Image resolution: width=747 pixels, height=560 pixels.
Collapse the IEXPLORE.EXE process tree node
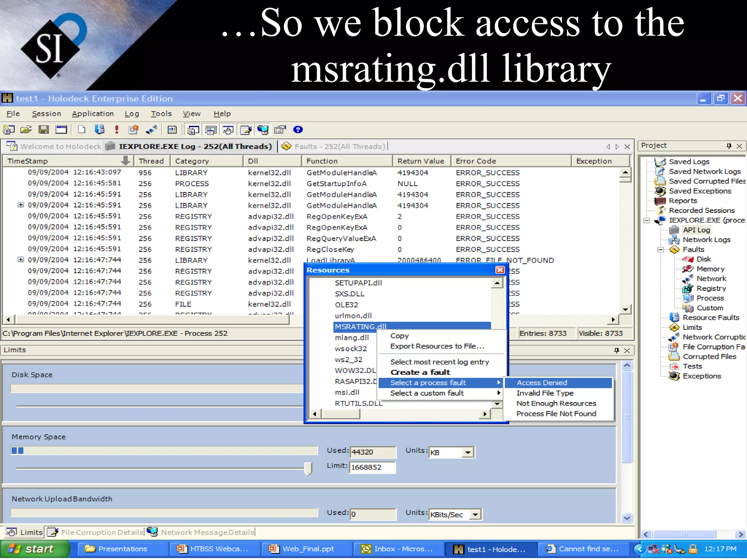(647, 220)
